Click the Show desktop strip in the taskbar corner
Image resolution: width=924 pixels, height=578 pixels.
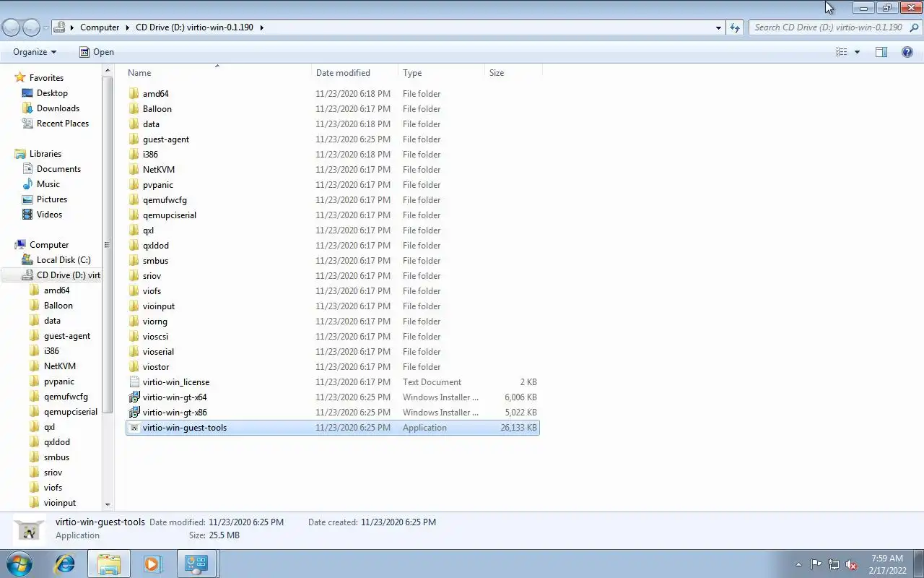pyautogui.click(x=918, y=564)
